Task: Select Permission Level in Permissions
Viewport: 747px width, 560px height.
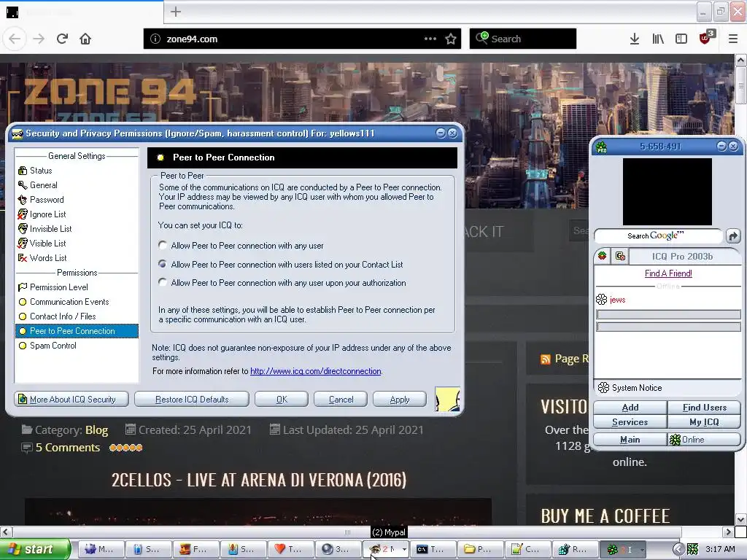Action: coord(53,287)
